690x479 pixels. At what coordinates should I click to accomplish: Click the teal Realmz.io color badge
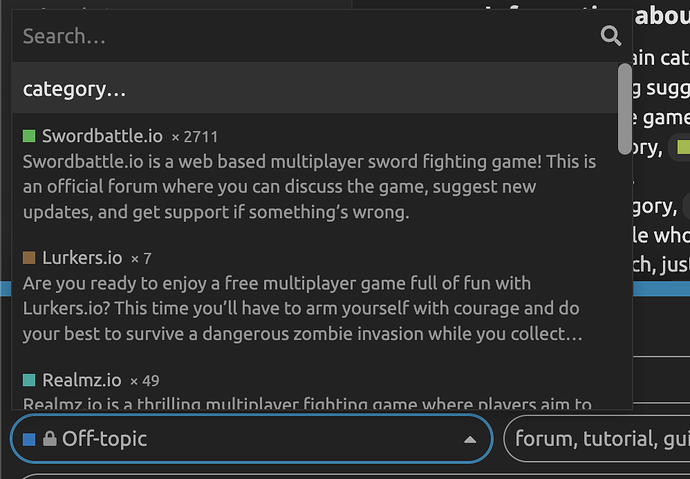[29, 380]
